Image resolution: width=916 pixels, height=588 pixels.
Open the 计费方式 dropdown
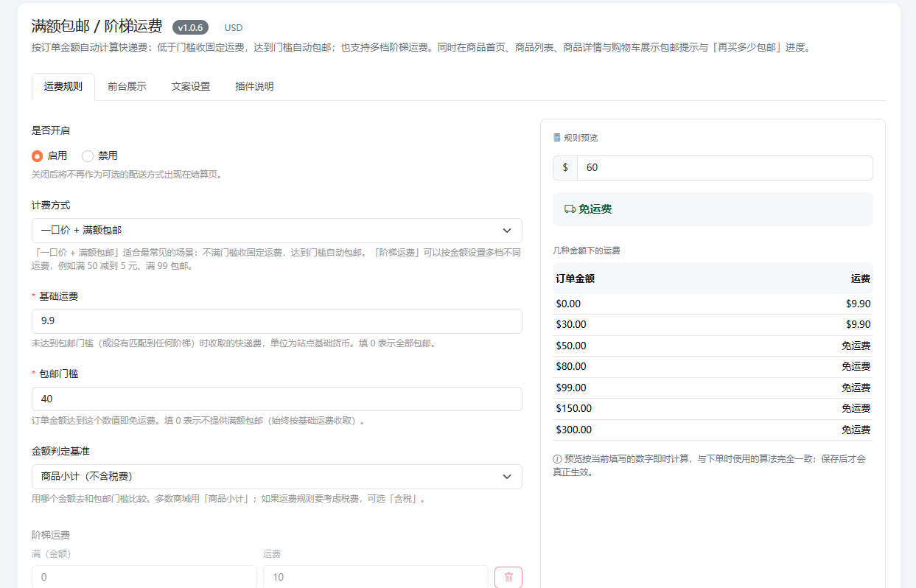pyautogui.click(x=277, y=231)
